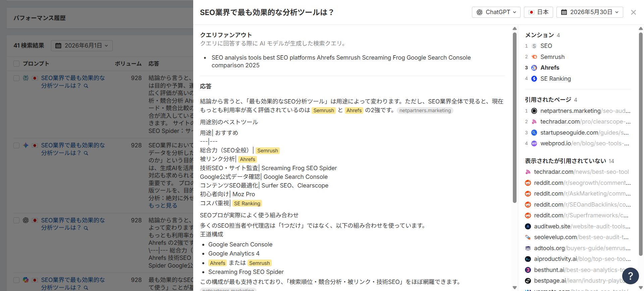Image resolution: width=644 pixels, height=291 pixels.
Task: Click the webprod.io WP favicon icon
Action: click(x=534, y=143)
